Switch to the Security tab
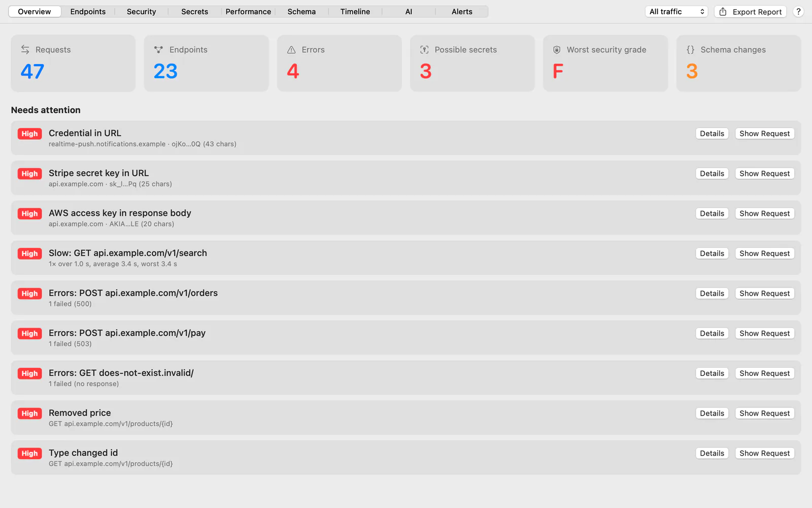This screenshot has height=508, width=812. [x=142, y=12]
